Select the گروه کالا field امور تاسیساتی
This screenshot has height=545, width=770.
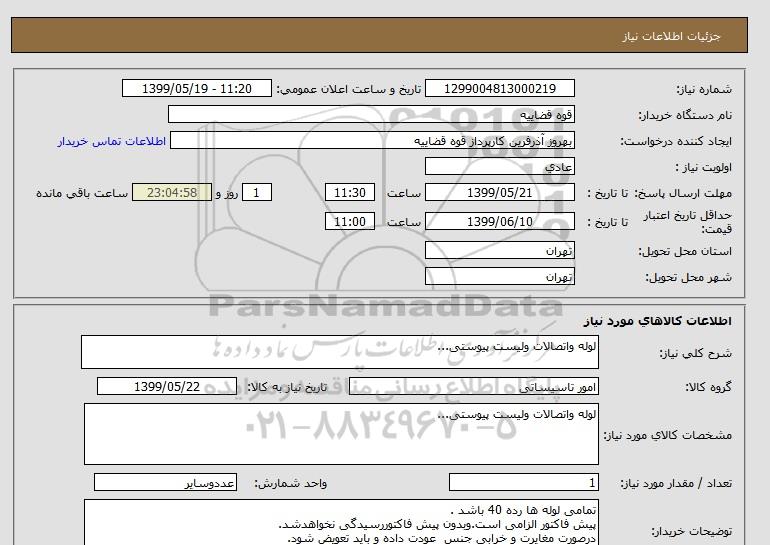(473, 386)
